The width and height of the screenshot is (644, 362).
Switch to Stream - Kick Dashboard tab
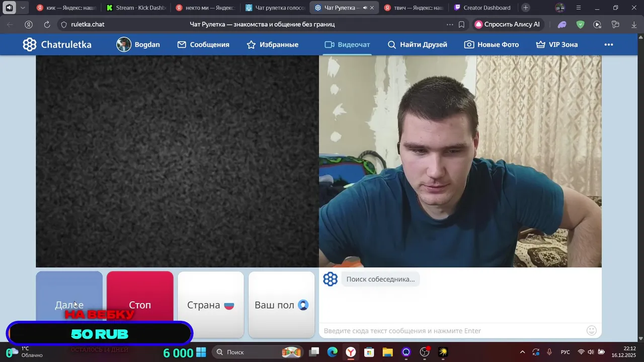tap(136, 8)
